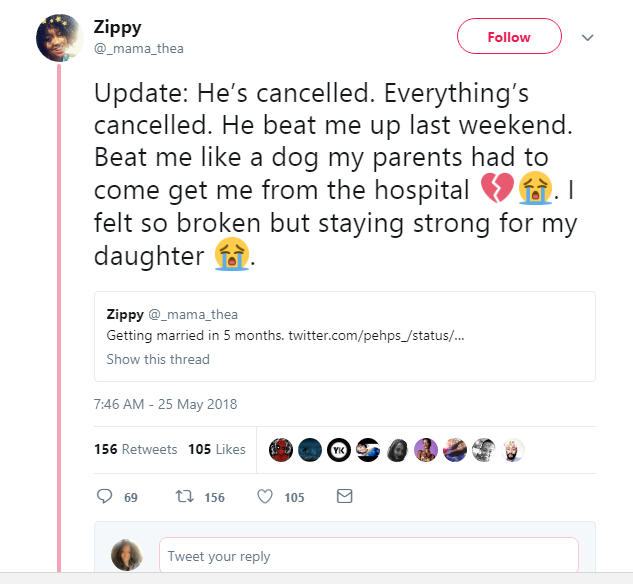The width and height of the screenshot is (633, 584).
Task: View the list of 105 Likes
Action: tap(217, 449)
